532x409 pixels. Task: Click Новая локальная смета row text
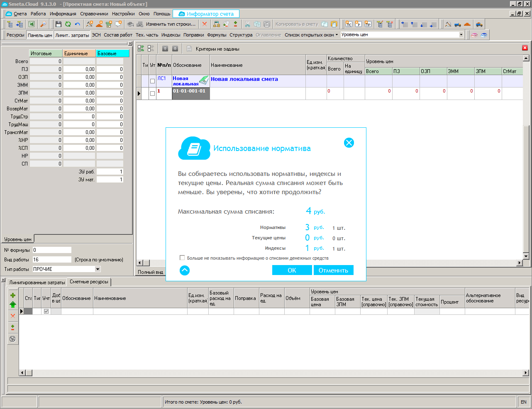244,79
